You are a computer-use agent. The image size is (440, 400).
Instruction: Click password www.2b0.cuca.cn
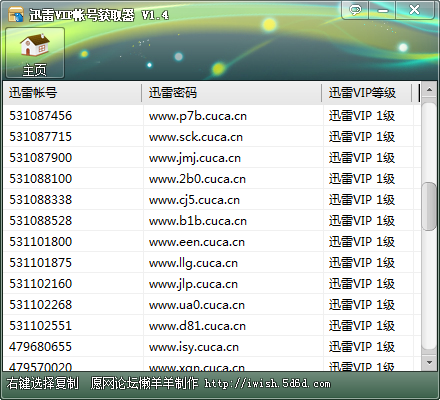click(x=197, y=179)
